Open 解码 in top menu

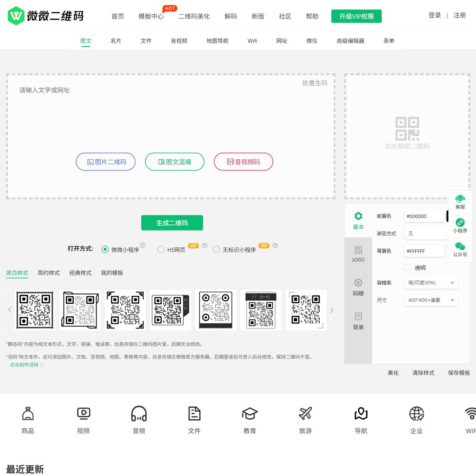[x=231, y=16]
